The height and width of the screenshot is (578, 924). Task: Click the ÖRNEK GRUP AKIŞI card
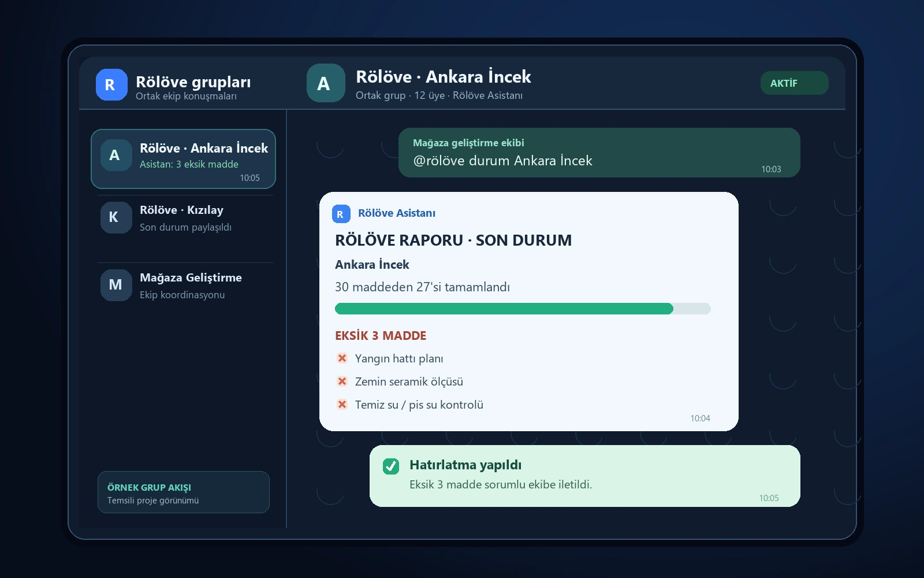click(x=184, y=492)
